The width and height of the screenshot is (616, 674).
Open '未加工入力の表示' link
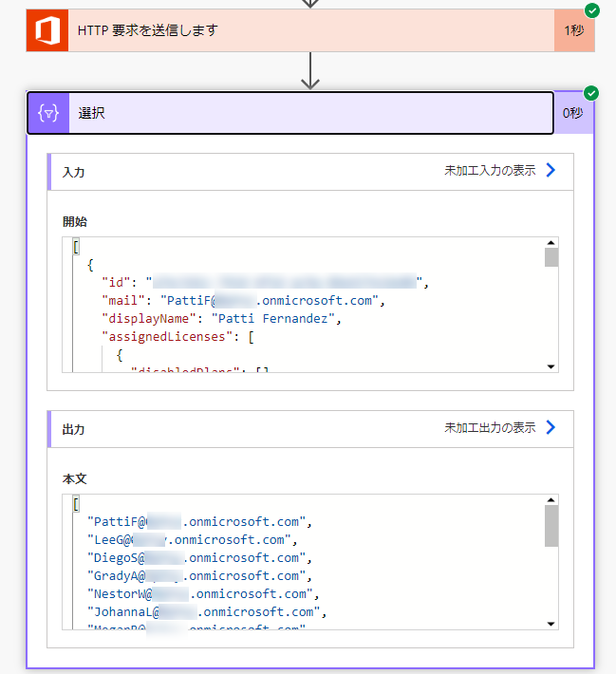point(490,170)
